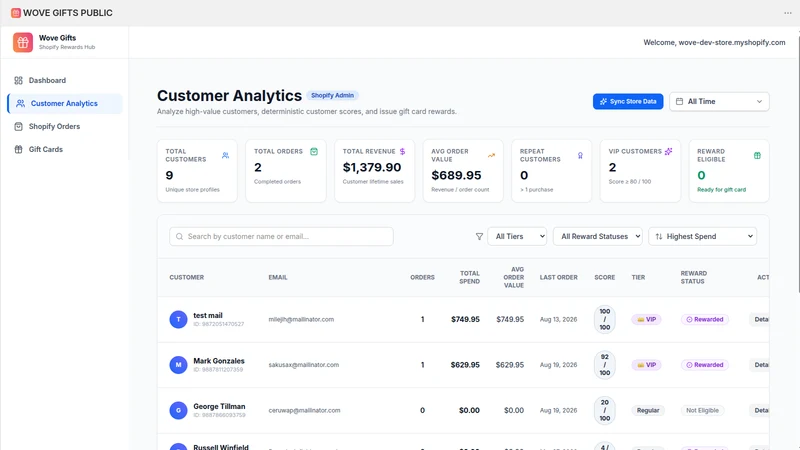Click the email milejih@mailinator.com
The width and height of the screenshot is (800, 450).
click(x=301, y=319)
